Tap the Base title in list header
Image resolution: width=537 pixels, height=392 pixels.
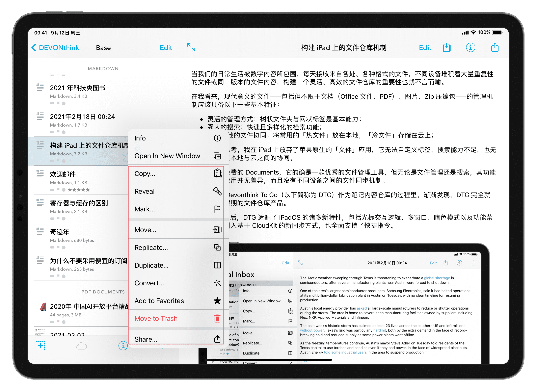[103, 48]
